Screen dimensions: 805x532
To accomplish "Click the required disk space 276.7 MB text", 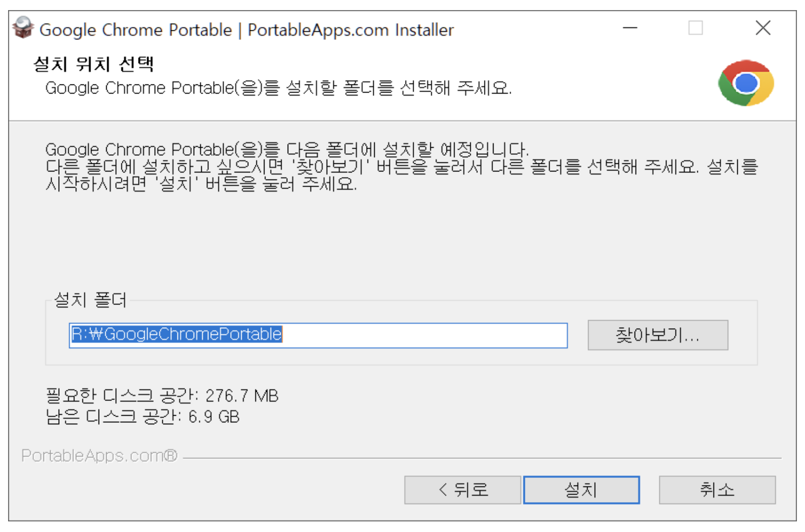I will [x=162, y=395].
